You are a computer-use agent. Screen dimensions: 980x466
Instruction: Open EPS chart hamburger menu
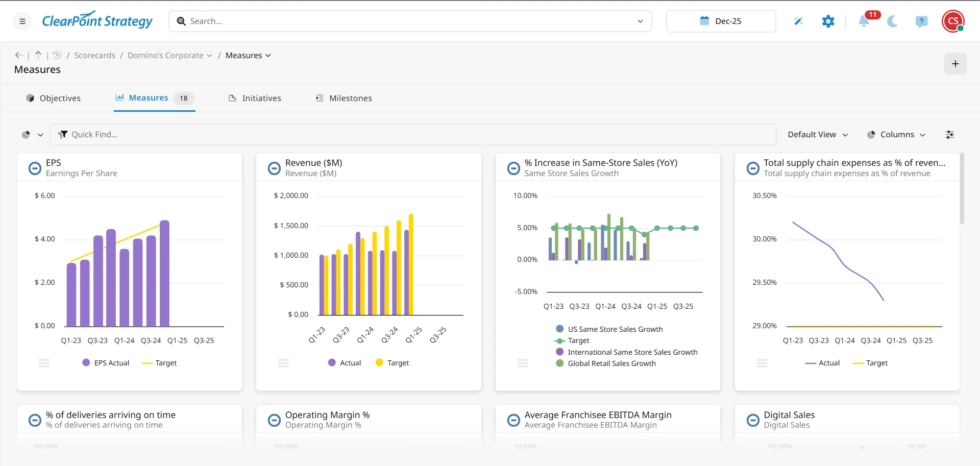coord(44,363)
